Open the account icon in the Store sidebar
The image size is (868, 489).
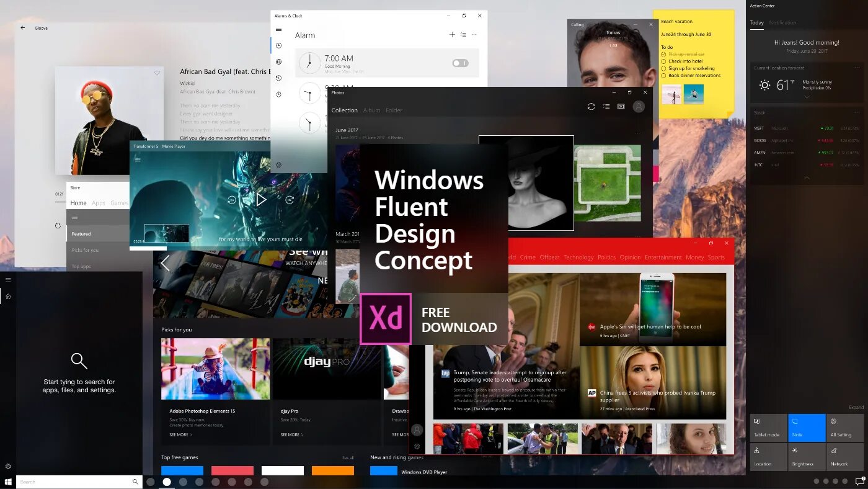click(417, 429)
